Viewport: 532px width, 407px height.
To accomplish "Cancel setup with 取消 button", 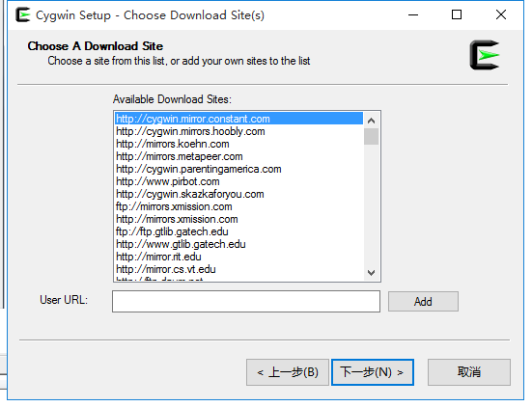I will [469, 372].
